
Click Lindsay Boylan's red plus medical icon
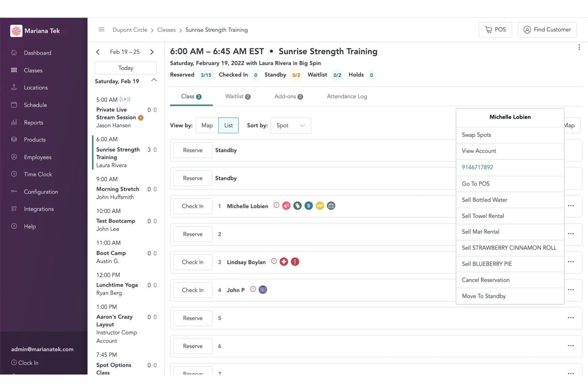(x=284, y=262)
